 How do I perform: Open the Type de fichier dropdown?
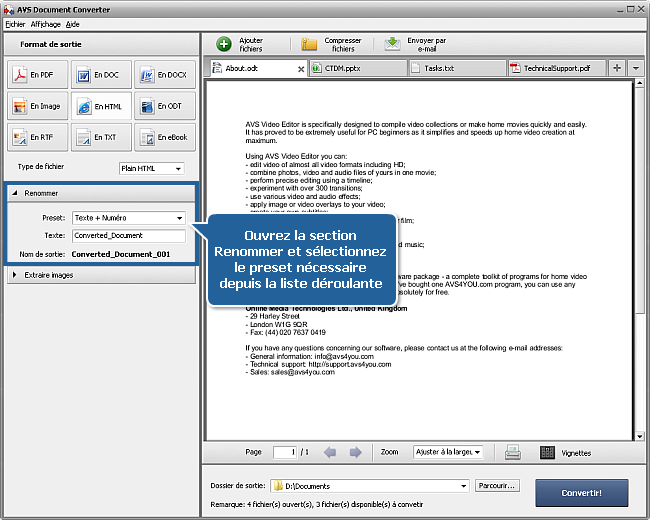click(152, 168)
